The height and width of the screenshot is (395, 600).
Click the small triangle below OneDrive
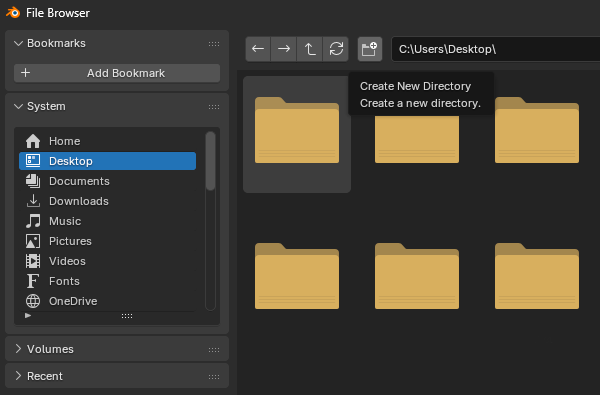tap(28, 315)
